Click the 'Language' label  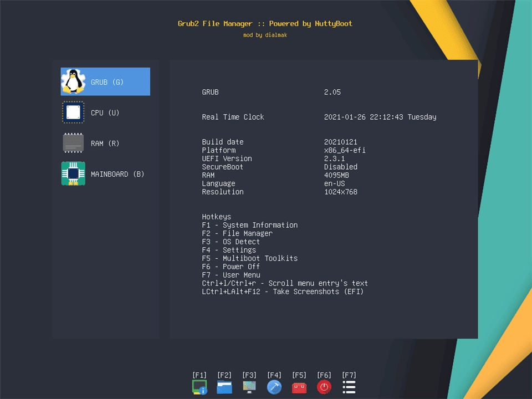click(218, 183)
